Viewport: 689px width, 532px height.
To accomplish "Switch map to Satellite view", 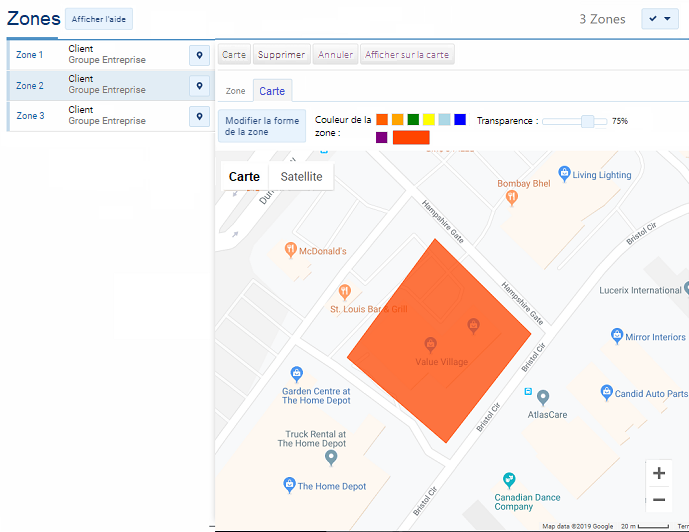I will tap(301, 177).
